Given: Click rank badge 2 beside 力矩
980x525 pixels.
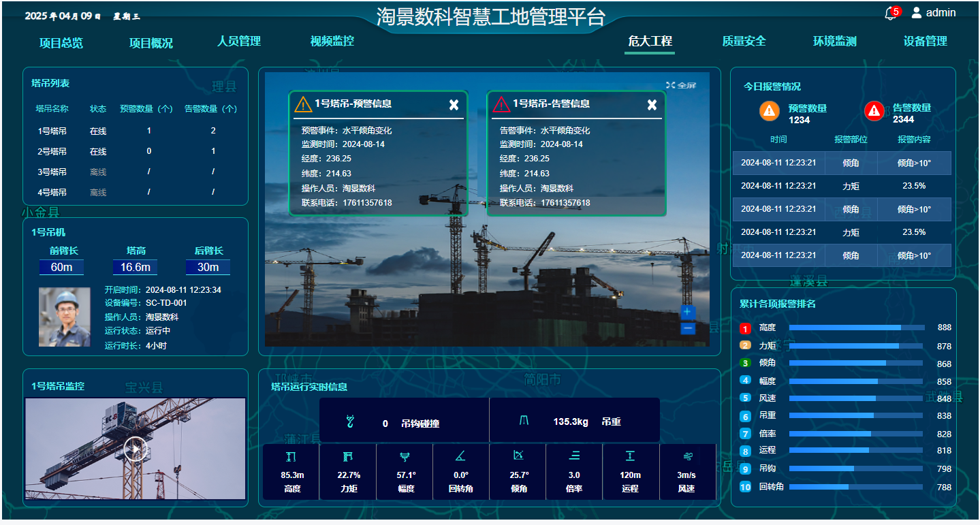Looking at the screenshot, I should (745, 345).
